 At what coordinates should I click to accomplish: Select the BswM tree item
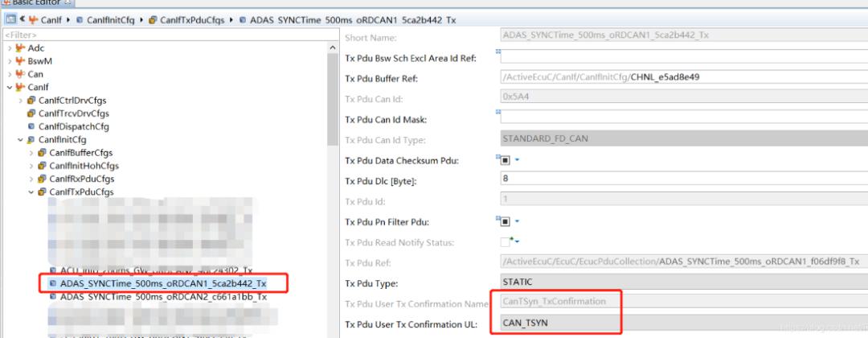click(x=40, y=61)
